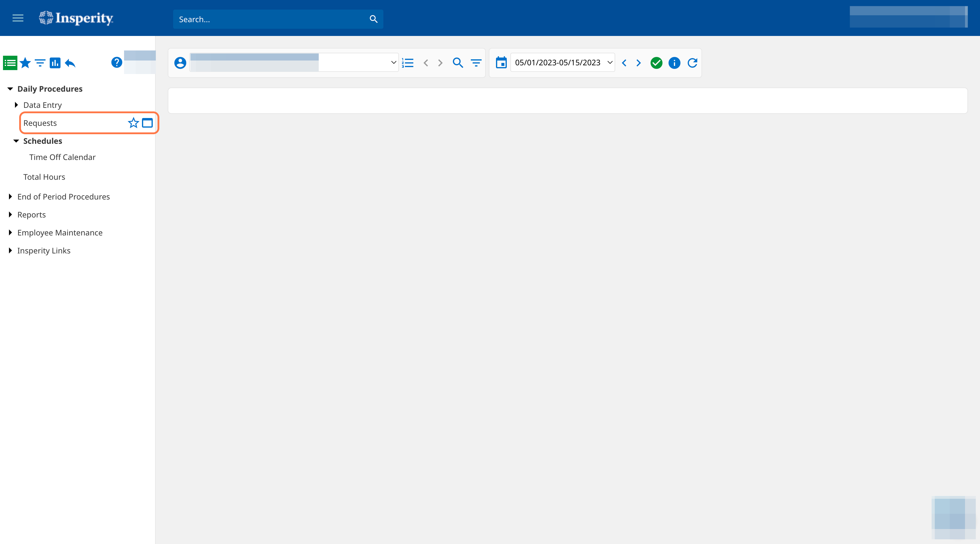The height and width of the screenshot is (544, 980).
Task: Go to previous pay period arrow
Action: click(624, 63)
